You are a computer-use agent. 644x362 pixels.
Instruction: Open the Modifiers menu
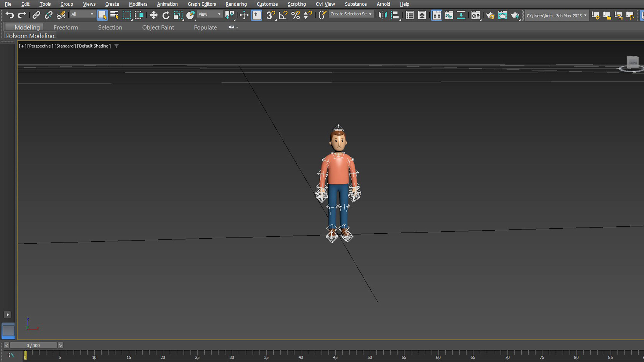[x=138, y=4]
